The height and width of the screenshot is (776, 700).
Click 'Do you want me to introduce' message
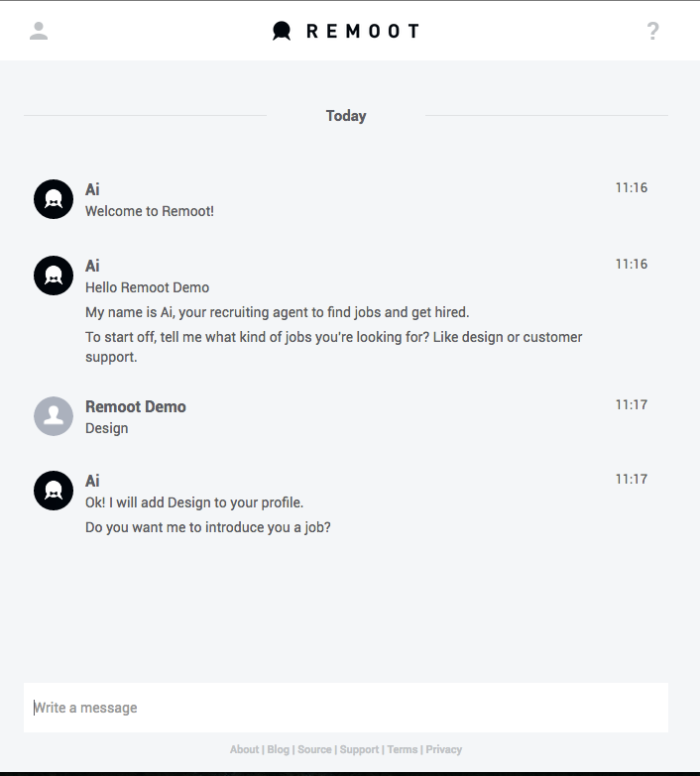[x=208, y=527]
